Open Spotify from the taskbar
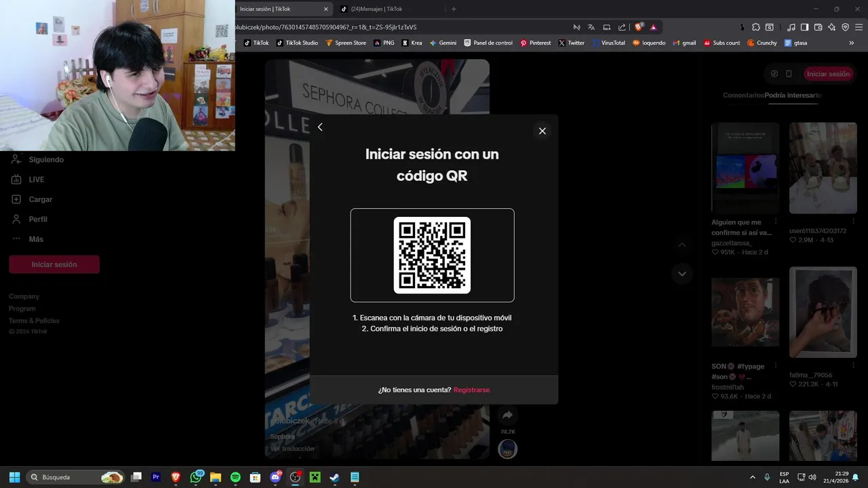Viewport: 868px width, 488px height. coord(235,477)
